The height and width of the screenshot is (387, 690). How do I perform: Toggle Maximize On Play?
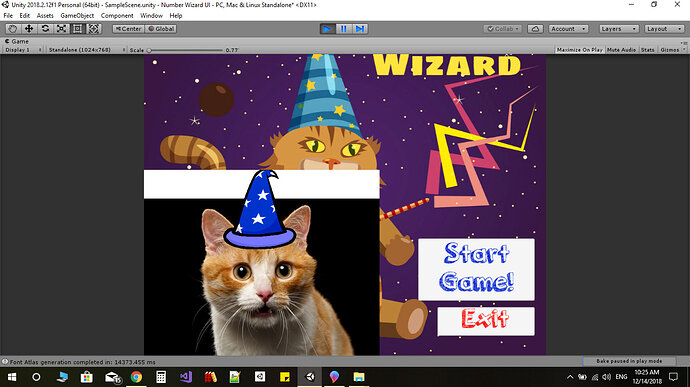pyautogui.click(x=580, y=50)
